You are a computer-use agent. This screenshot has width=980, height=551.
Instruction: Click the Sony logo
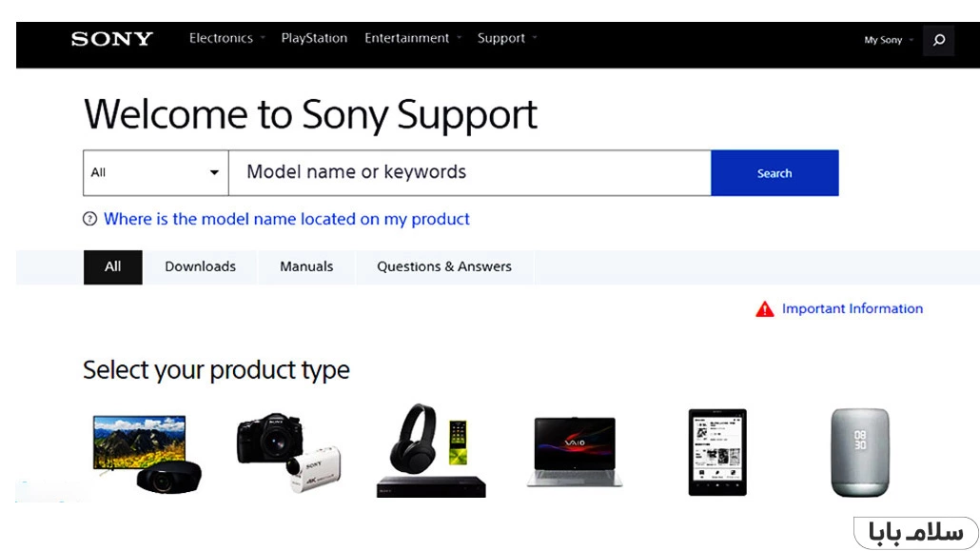[x=112, y=39]
